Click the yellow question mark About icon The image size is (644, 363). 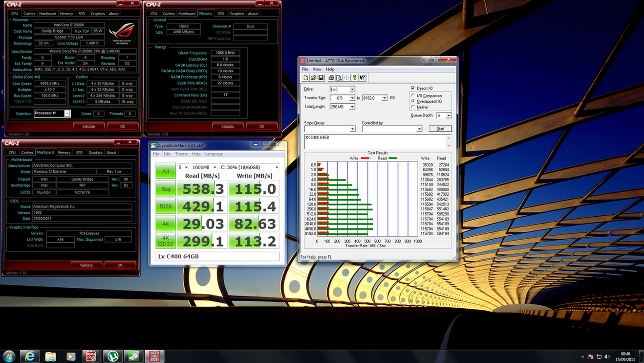pyautogui.click(x=355, y=78)
